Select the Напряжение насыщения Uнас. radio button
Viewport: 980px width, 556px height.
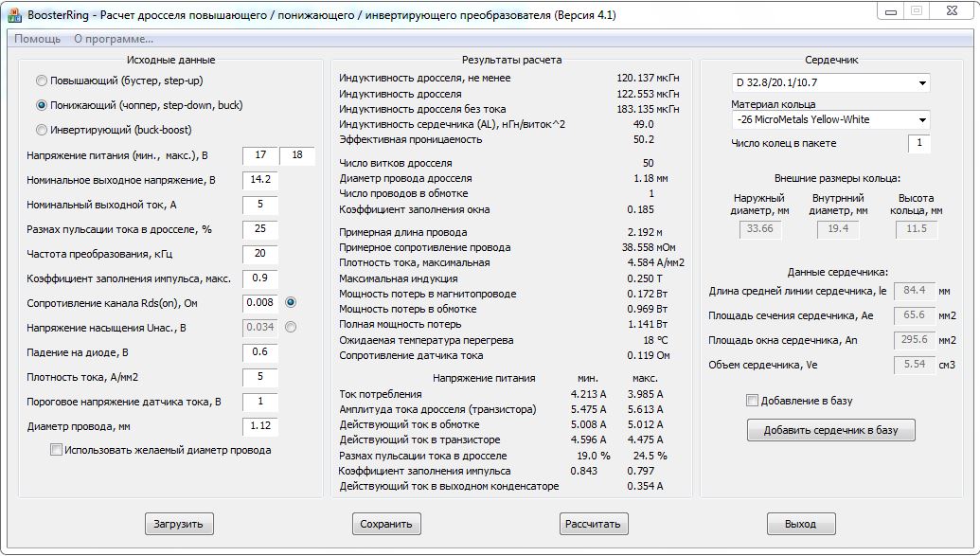point(291,327)
